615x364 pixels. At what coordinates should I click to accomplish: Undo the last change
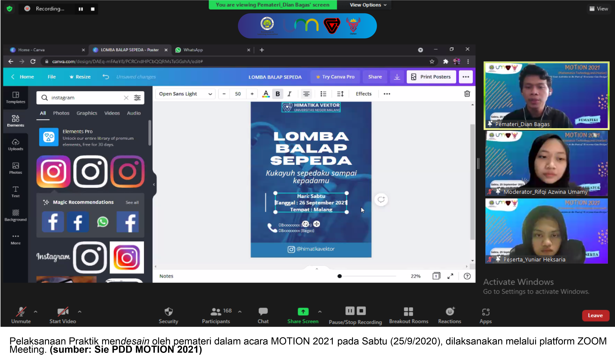point(106,77)
